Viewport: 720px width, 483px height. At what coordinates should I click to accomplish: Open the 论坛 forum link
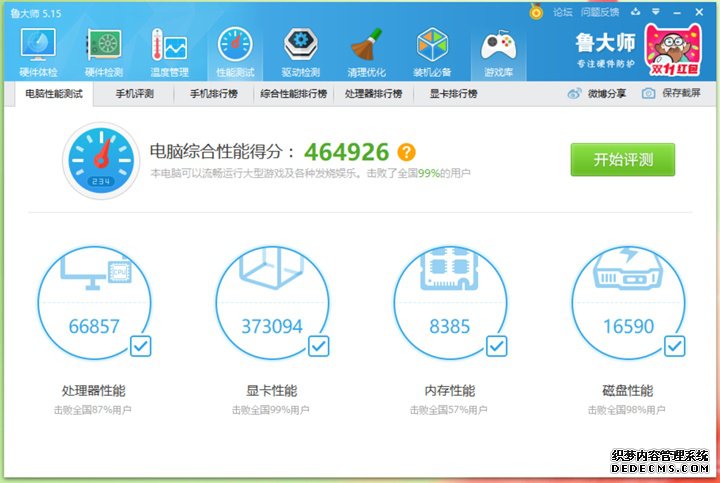tap(562, 12)
